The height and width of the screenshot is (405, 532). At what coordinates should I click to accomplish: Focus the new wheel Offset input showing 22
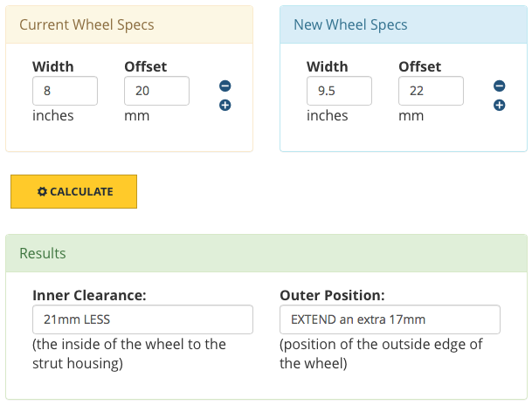tap(431, 92)
